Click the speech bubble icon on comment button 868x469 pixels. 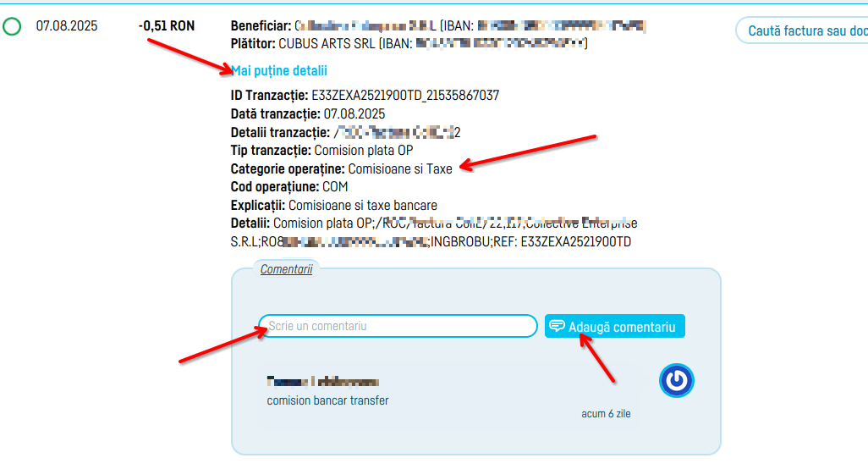coord(557,326)
